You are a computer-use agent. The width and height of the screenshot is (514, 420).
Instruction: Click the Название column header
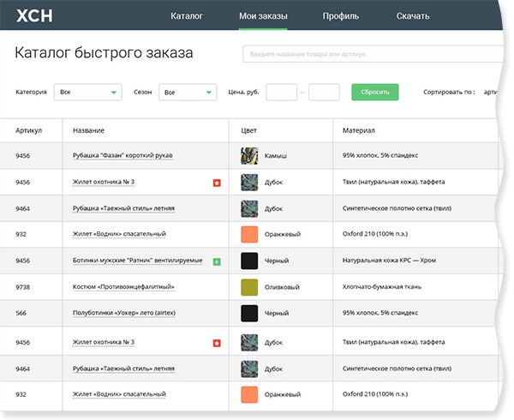point(88,130)
